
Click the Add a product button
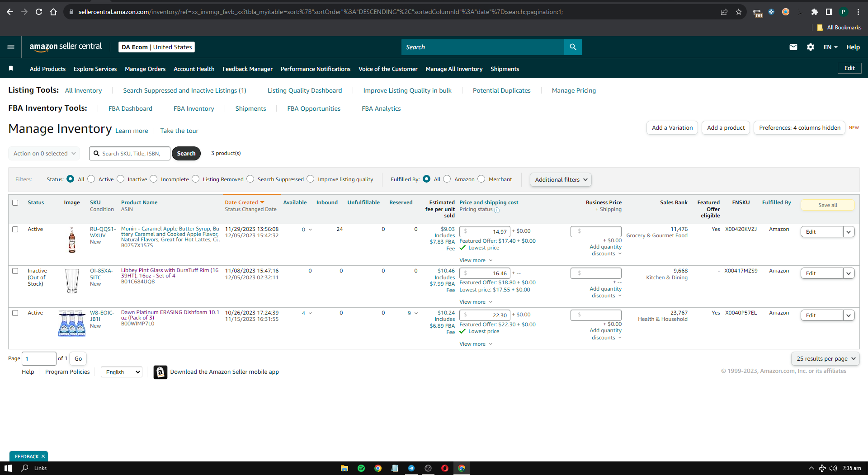726,128
